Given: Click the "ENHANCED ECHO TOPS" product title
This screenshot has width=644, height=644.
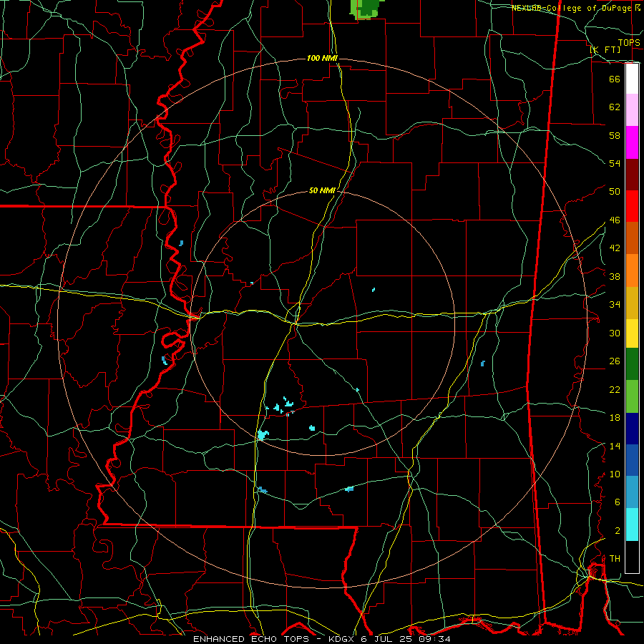Looking at the screenshot, I should (251, 639).
